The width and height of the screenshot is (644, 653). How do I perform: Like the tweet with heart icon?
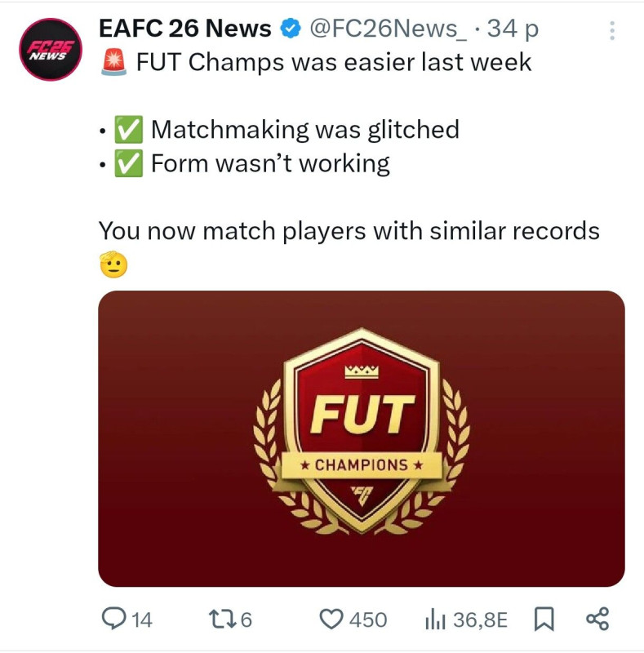point(331,620)
